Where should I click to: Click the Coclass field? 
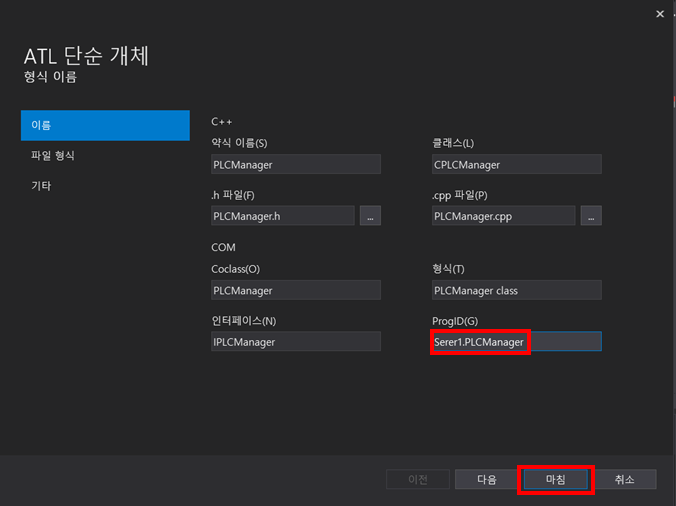click(x=296, y=290)
